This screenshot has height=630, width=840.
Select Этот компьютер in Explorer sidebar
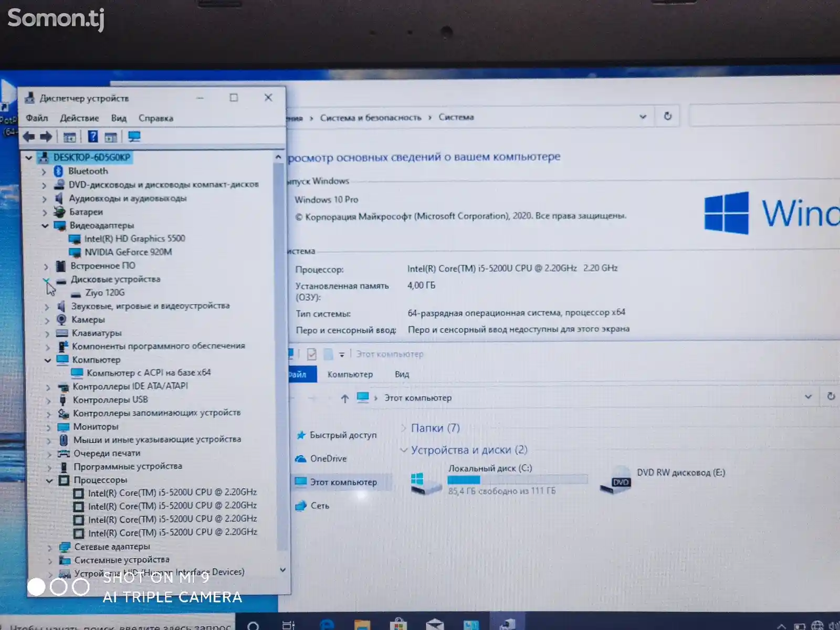(343, 482)
